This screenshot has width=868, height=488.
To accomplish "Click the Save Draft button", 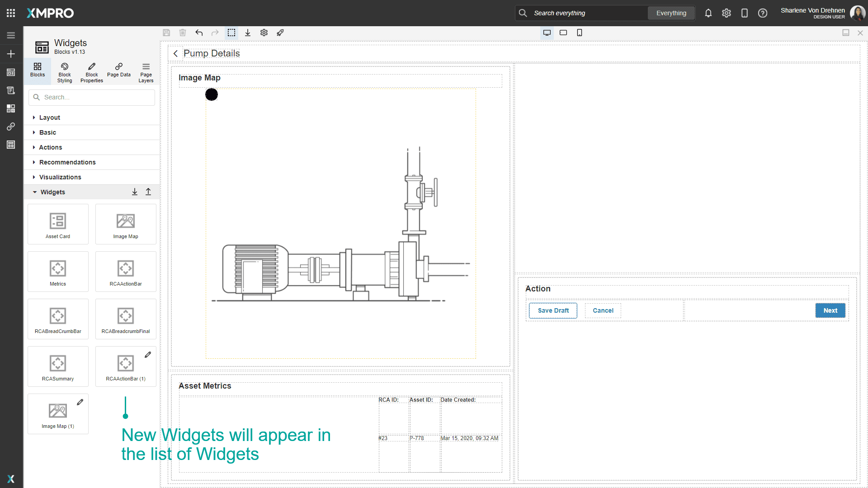I will click(552, 310).
